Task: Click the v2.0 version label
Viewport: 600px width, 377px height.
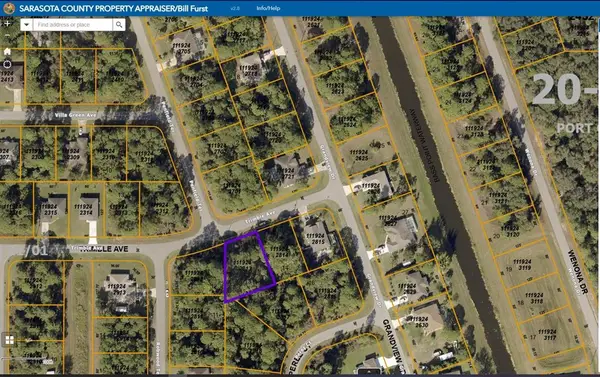Action: [235, 8]
